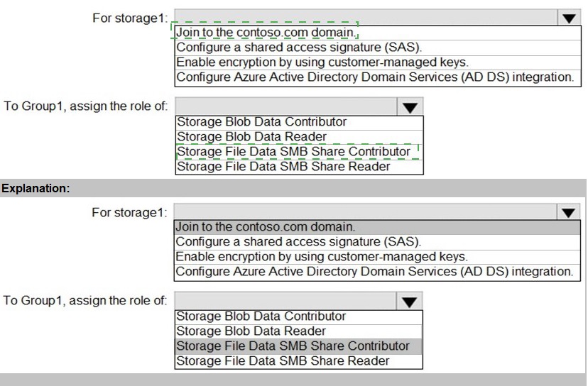Choose top 'Configure a shared access signature (SAS)'
This screenshot has width=588, height=386.
pos(299,48)
